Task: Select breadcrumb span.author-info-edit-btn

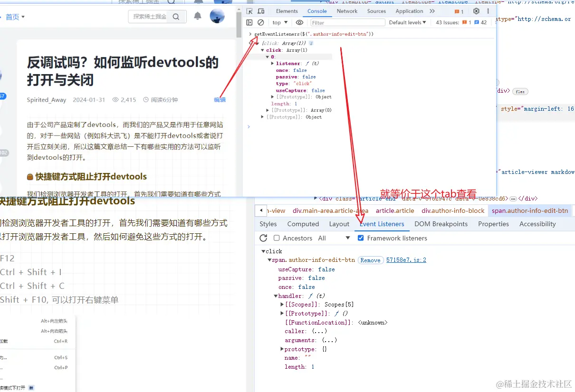Action: pyautogui.click(x=530, y=210)
